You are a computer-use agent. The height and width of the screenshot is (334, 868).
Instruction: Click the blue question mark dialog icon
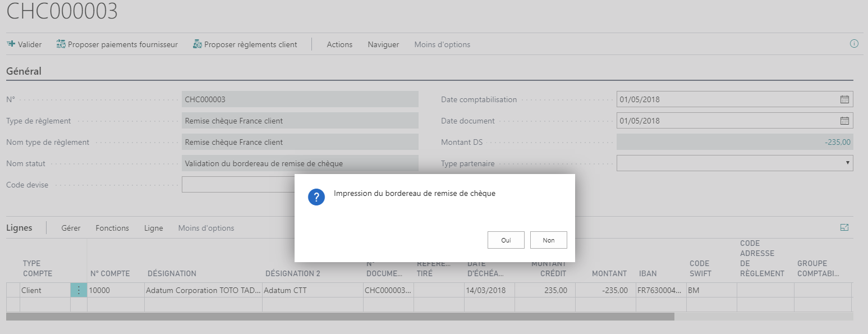point(316,197)
